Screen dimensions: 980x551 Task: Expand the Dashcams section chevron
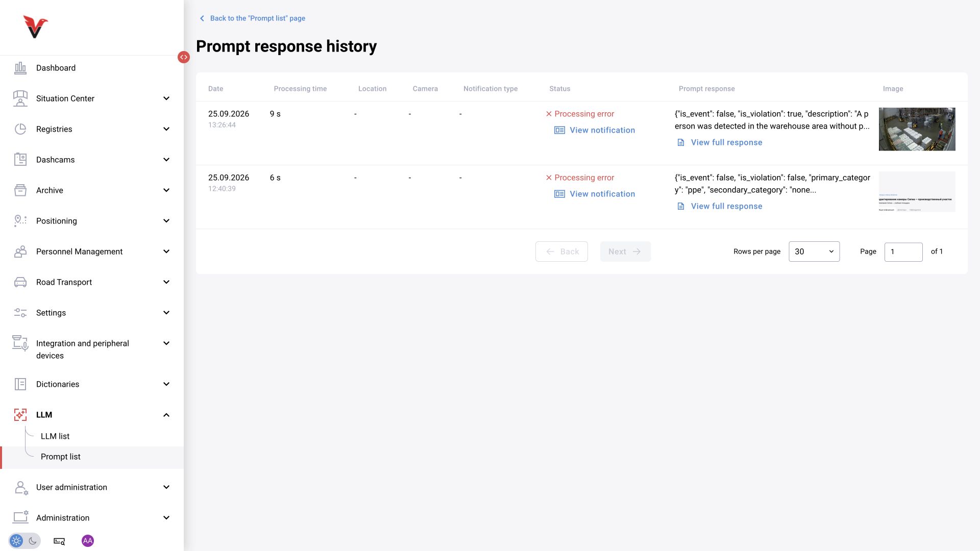(x=166, y=160)
